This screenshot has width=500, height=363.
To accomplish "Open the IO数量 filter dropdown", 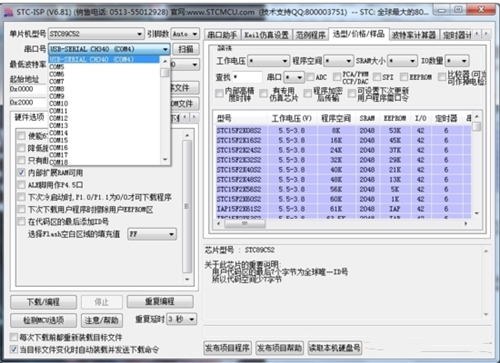I will 457,61.
